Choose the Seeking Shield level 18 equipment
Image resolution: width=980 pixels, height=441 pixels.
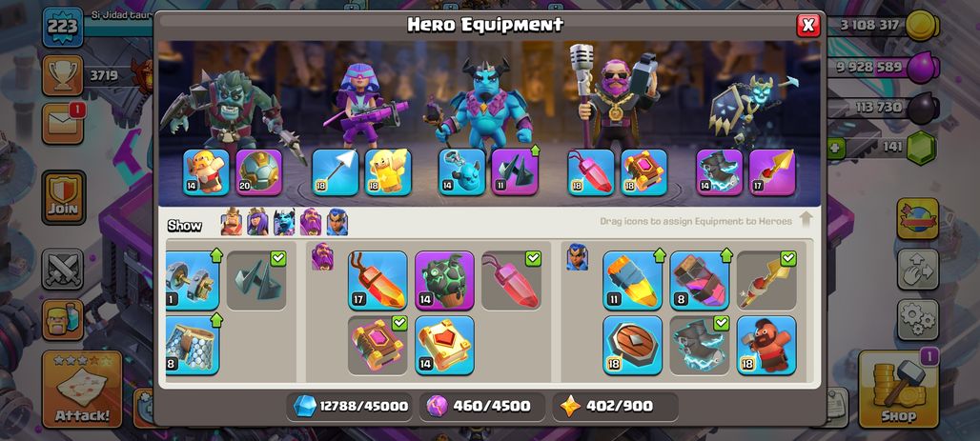point(632,346)
